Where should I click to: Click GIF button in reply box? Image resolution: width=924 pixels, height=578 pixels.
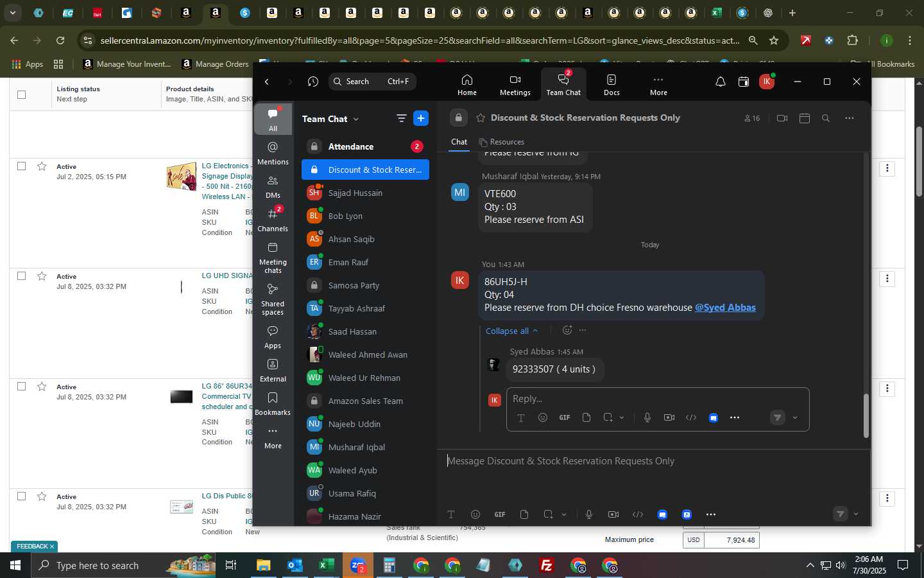(x=564, y=417)
